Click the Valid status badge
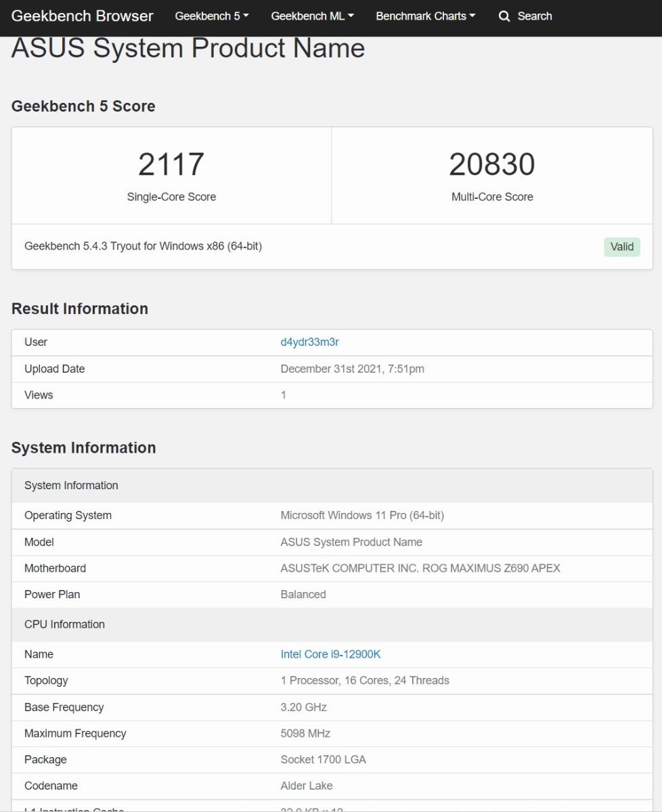The image size is (662, 812). [x=622, y=246]
